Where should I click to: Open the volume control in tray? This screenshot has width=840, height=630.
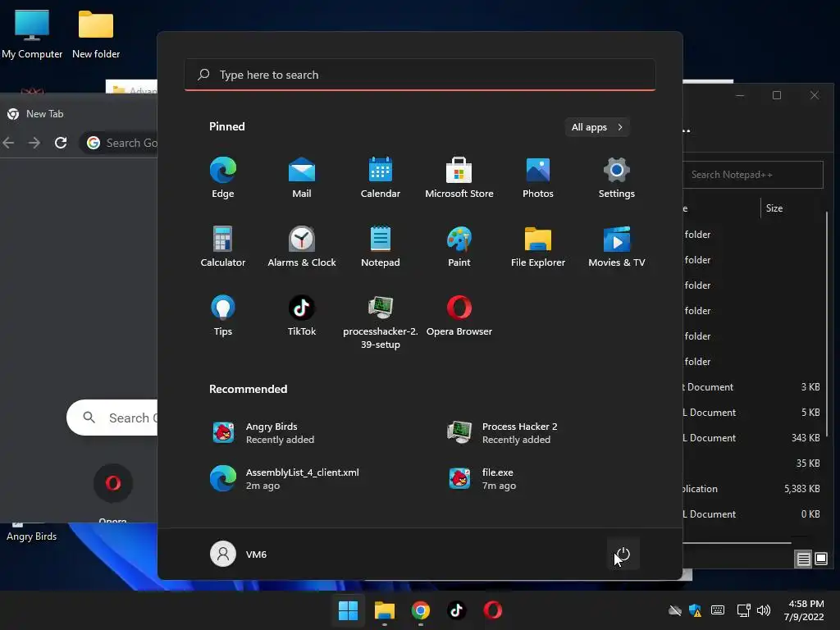point(764,610)
